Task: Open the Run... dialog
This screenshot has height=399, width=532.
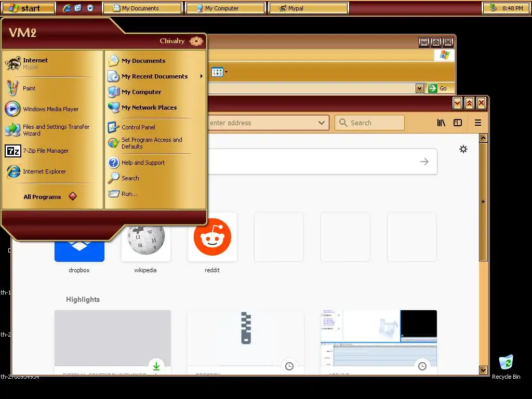Action: [x=123, y=194]
